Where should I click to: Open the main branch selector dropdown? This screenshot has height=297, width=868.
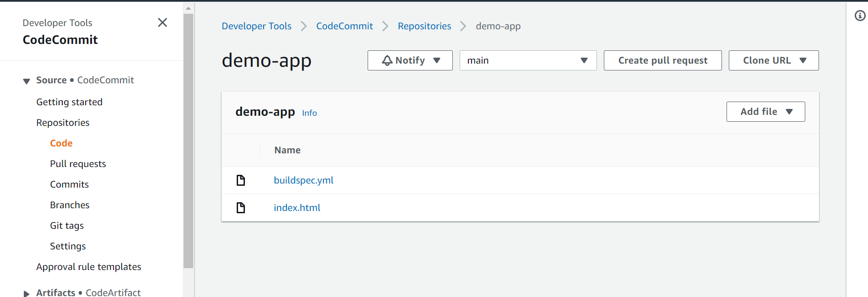pos(528,60)
